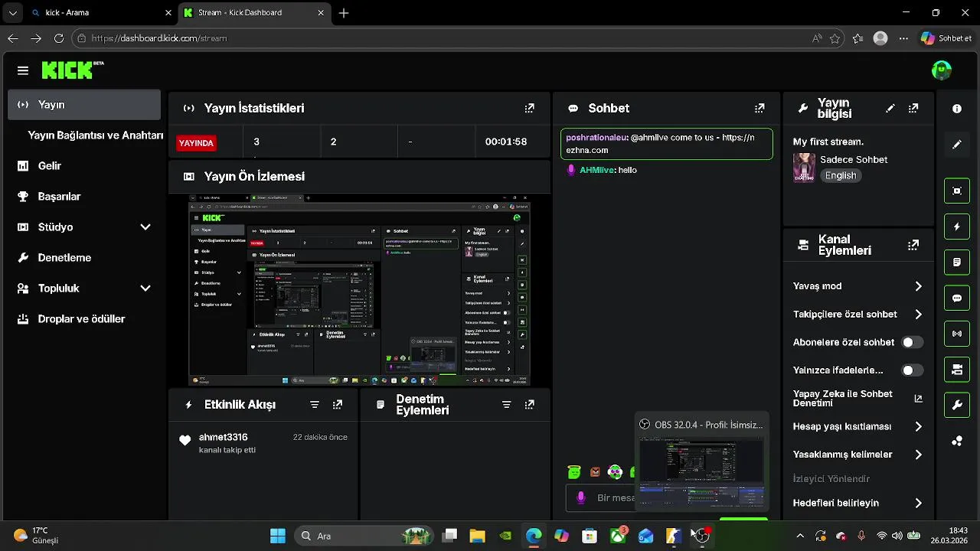Screen dimensions: 980x551
Task: Click the YAYINDA live status badge
Action: (196, 142)
